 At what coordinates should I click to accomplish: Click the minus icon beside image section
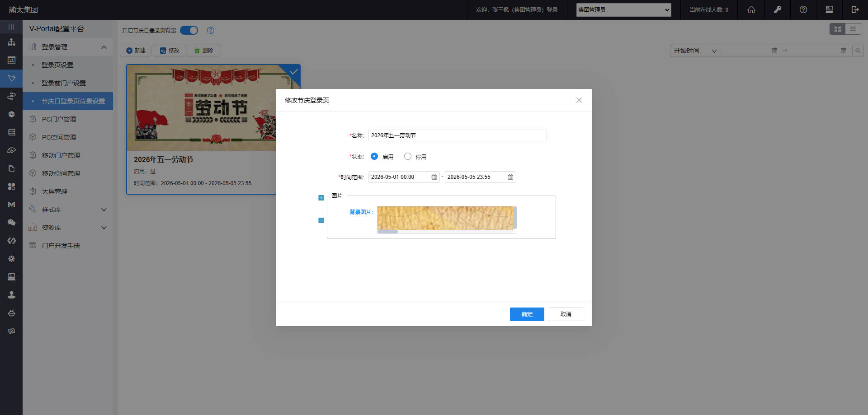(x=321, y=220)
